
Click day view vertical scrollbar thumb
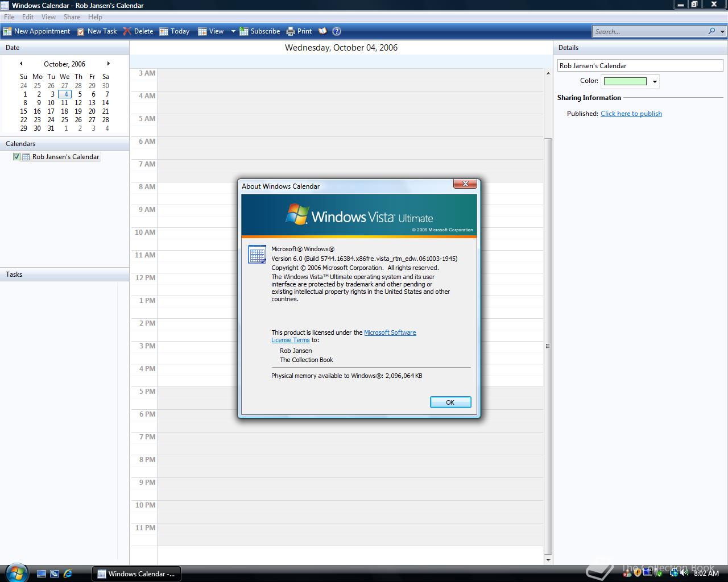548,346
